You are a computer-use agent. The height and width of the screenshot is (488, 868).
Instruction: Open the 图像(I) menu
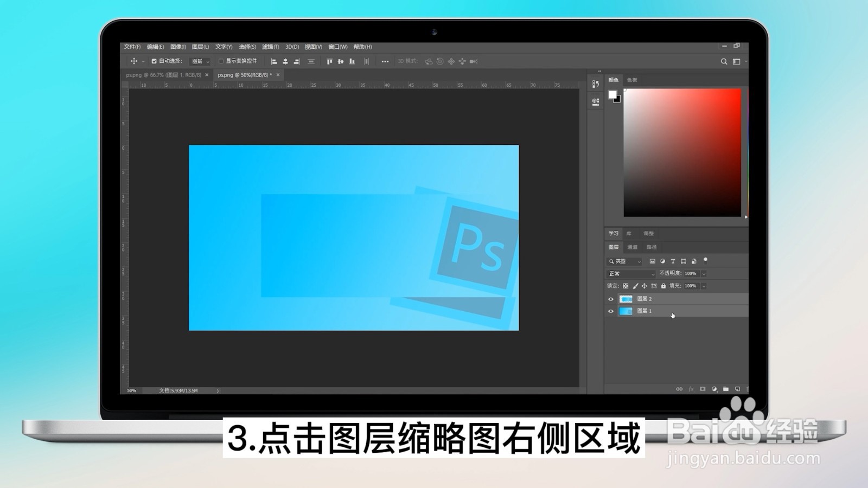tap(178, 47)
